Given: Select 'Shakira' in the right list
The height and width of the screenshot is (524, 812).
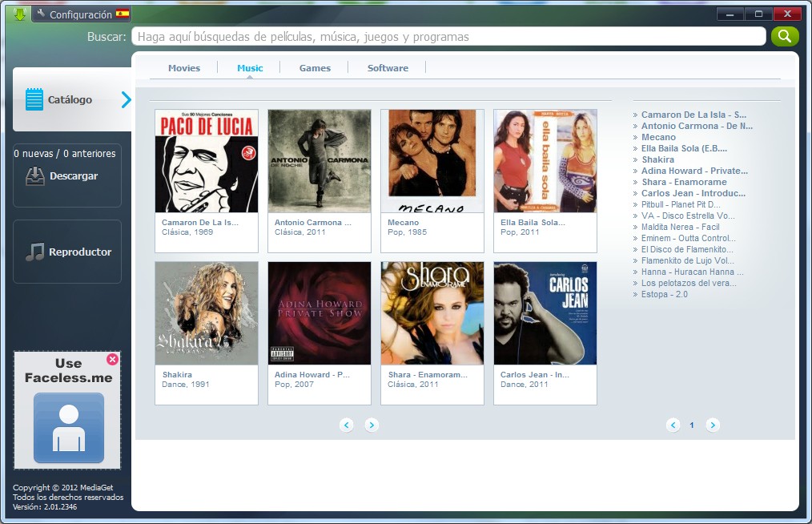Looking at the screenshot, I should tap(657, 159).
